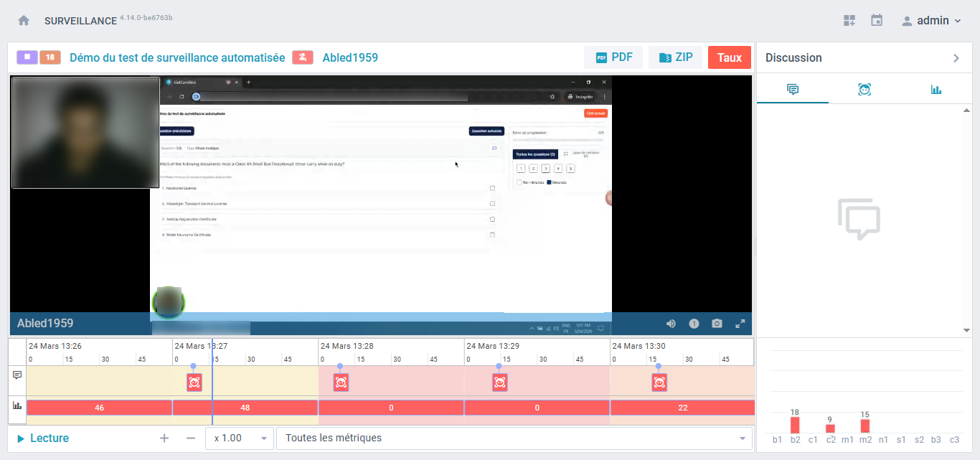The height and width of the screenshot is (460, 980).
Task: Click the SURVEILLANCE title text
Action: (80, 21)
